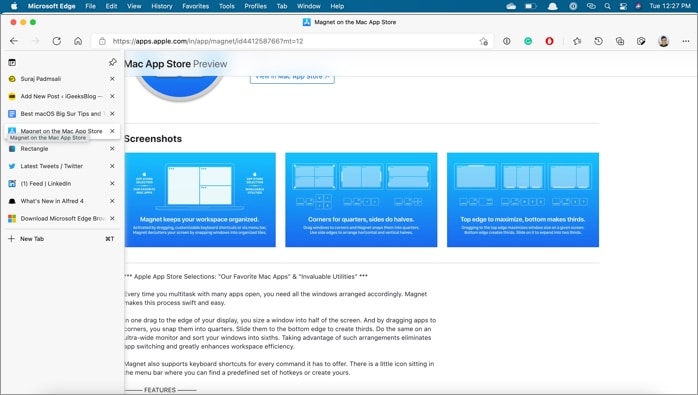The image size is (698, 395).
Task: Close the Add New Post iGeeksBlog tab
Action: (112, 96)
